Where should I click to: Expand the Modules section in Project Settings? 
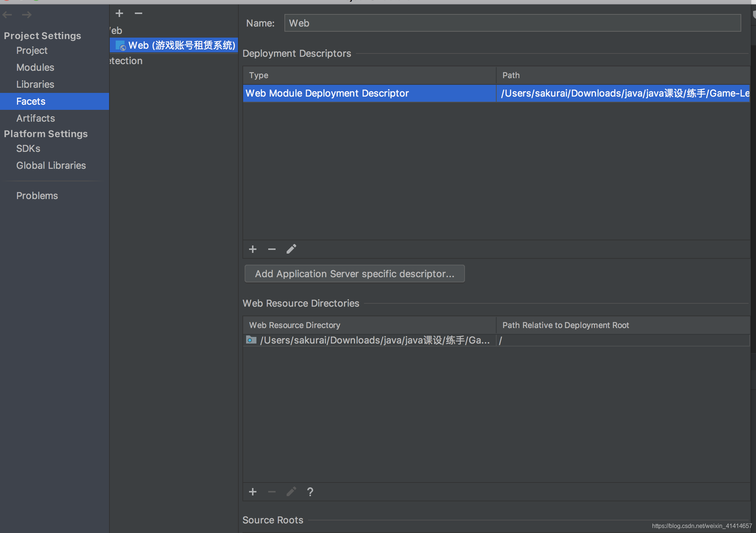(x=35, y=67)
